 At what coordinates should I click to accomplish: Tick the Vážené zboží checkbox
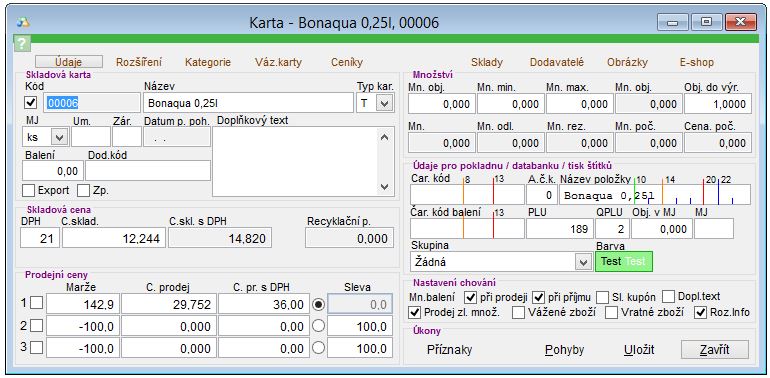(x=518, y=312)
